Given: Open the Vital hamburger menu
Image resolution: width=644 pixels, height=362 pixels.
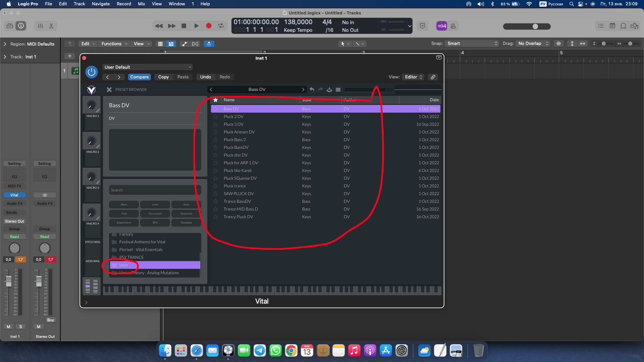Looking at the screenshot, I should click(x=338, y=89).
